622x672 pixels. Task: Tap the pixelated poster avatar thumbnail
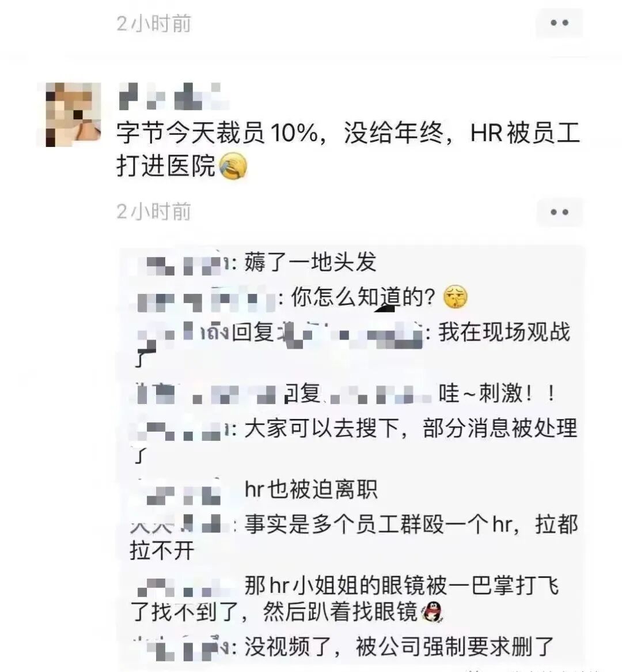[x=70, y=115]
